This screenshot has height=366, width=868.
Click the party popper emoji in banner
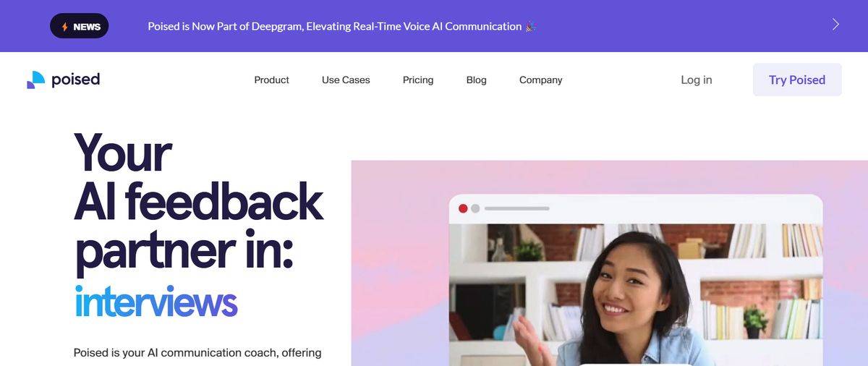(531, 26)
